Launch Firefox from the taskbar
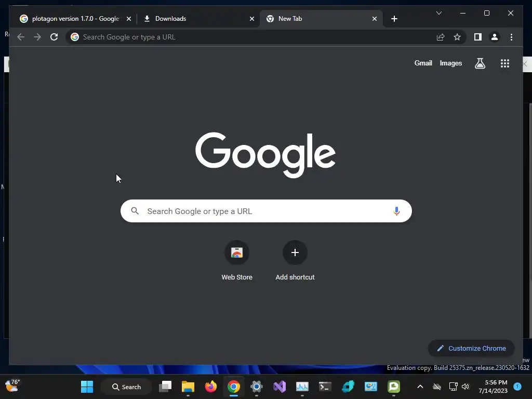 211,387
